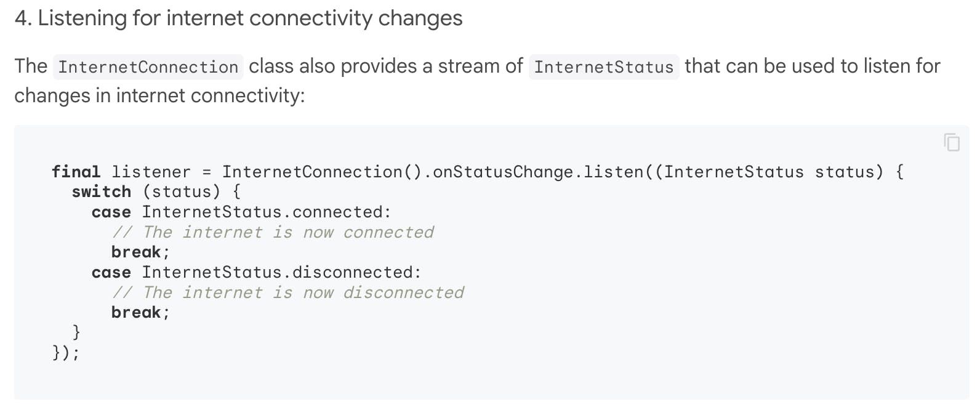The image size is (980, 415).
Task: Click the 'switch' keyword in the code
Action: point(101,192)
